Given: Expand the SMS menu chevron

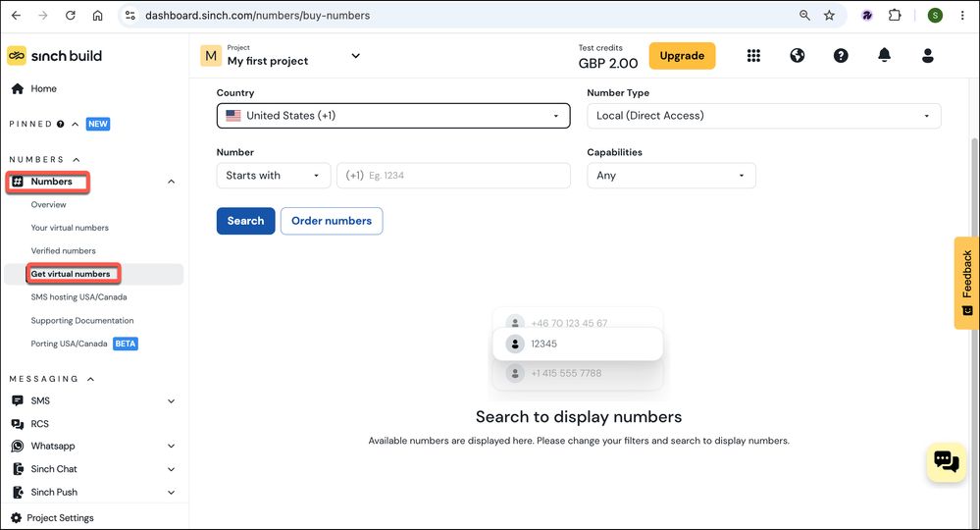Looking at the screenshot, I should [172, 401].
